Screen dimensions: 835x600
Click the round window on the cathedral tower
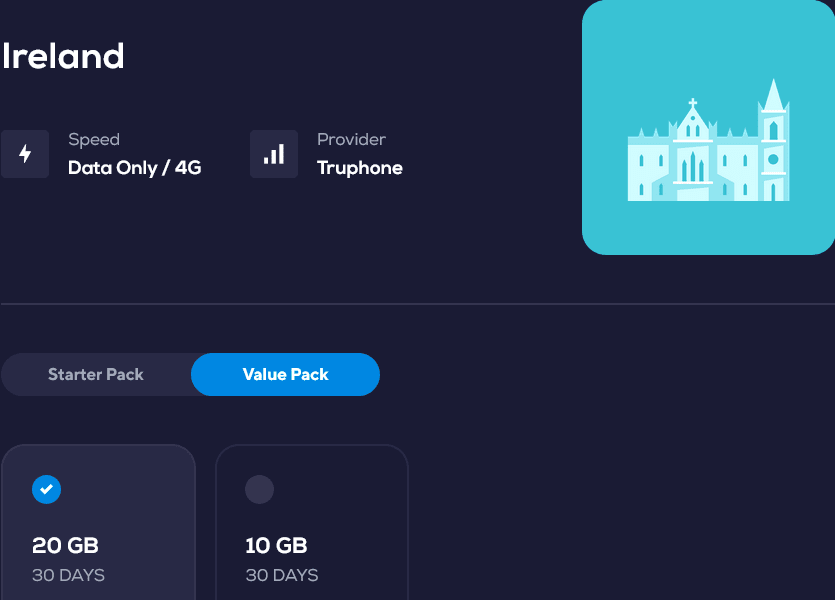773,159
